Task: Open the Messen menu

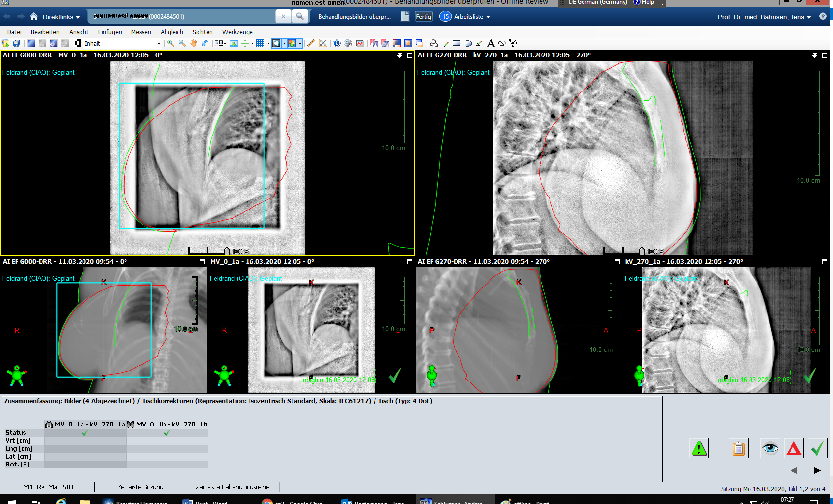Action: (141, 32)
